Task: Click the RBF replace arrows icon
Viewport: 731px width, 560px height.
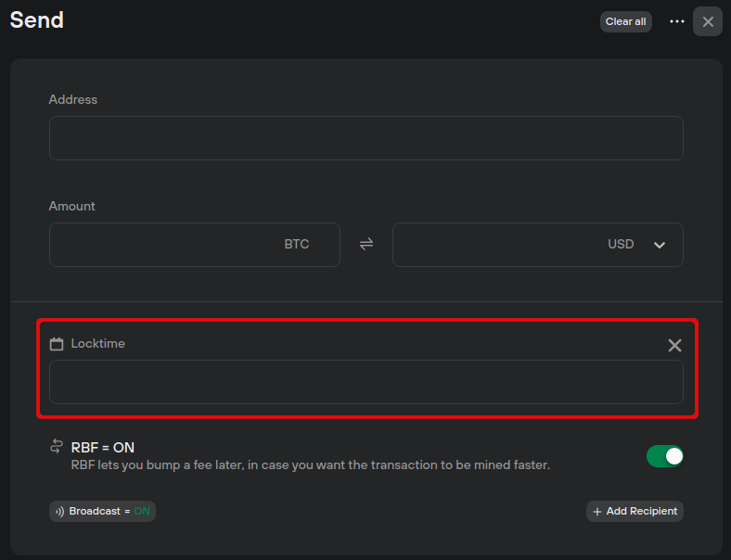Action: click(57, 446)
